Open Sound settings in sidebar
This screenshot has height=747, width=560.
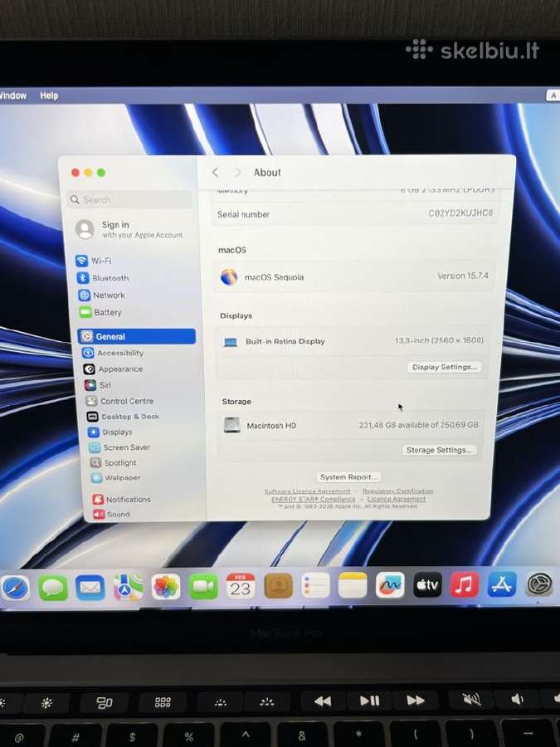click(x=111, y=514)
